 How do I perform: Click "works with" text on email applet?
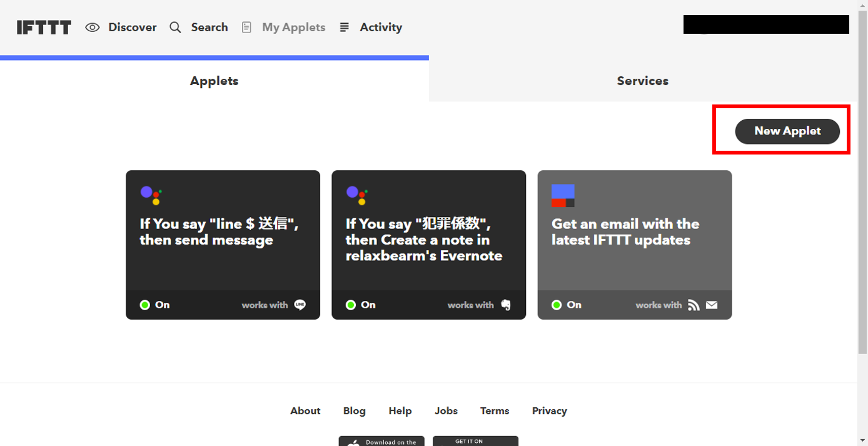point(659,305)
